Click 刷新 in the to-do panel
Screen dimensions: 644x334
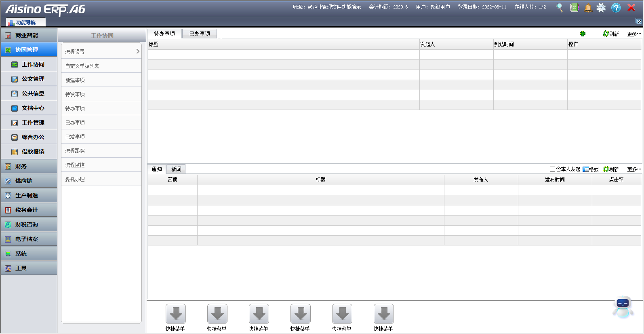[x=611, y=34]
